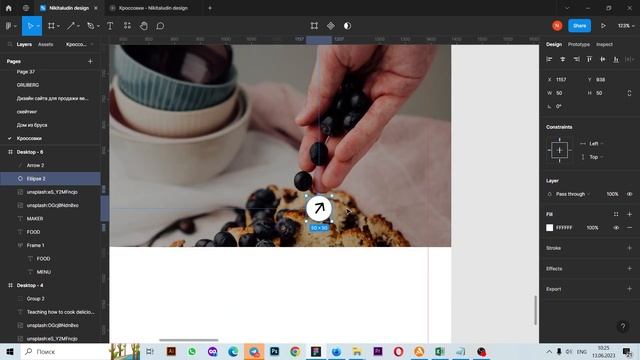Open the Resources tool
Image resolution: width=640 pixels, height=360 pixels.
point(127,26)
